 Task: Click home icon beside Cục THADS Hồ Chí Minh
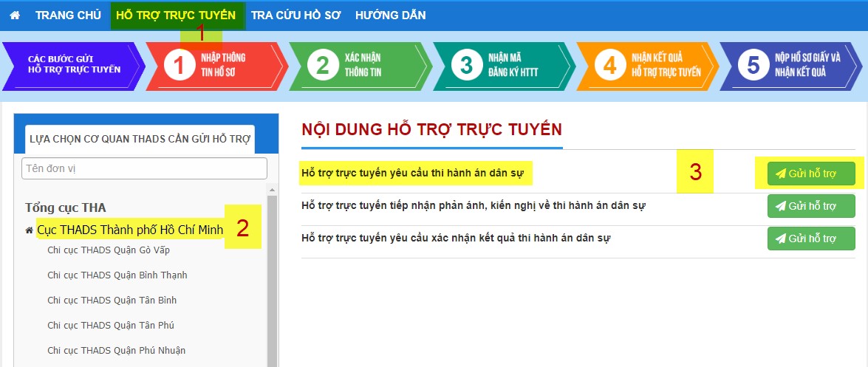point(30,231)
